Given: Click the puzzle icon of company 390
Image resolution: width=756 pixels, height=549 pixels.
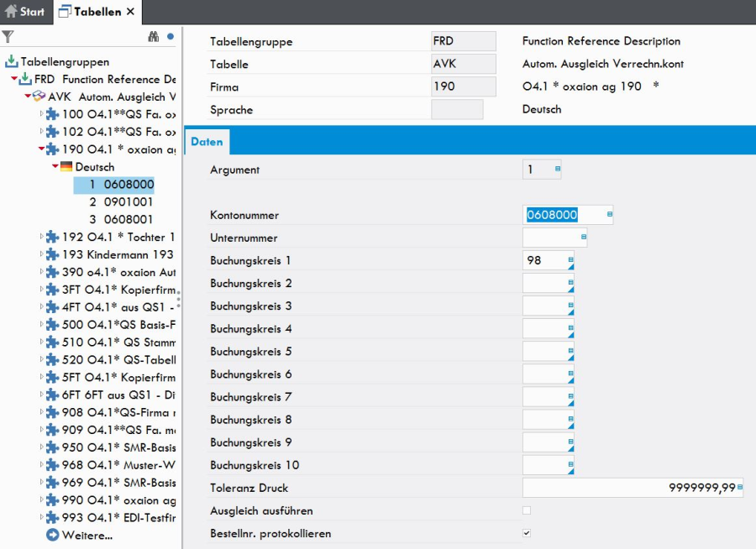Looking at the screenshot, I should click(53, 272).
